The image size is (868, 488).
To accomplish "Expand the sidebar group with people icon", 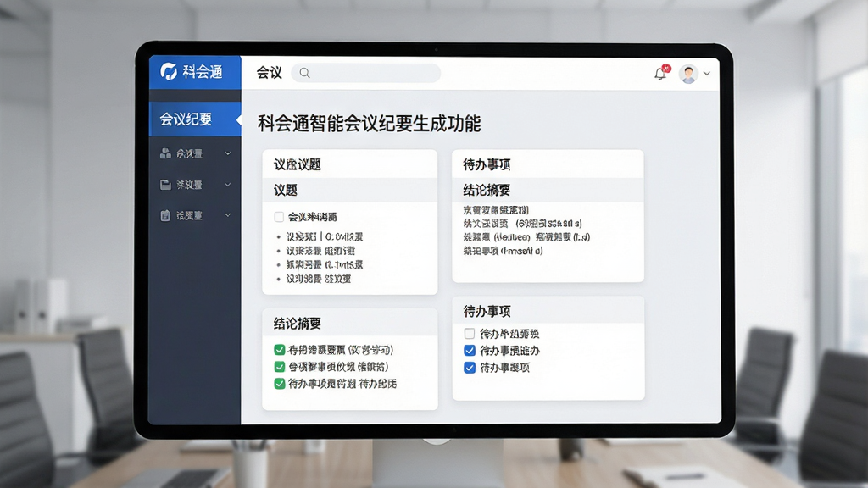I will click(227, 153).
